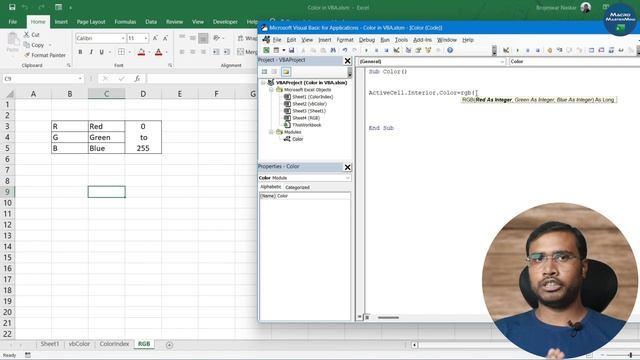Switch to the Developer ribbon tab in Excel
This screenshot has height=360, width=640.
(x=225, y=22)
